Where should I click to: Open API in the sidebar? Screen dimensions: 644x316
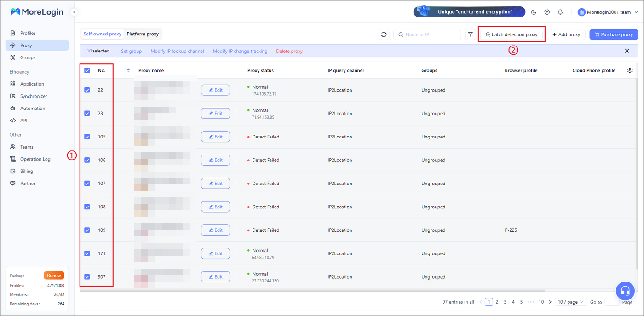tap(37, 121)
